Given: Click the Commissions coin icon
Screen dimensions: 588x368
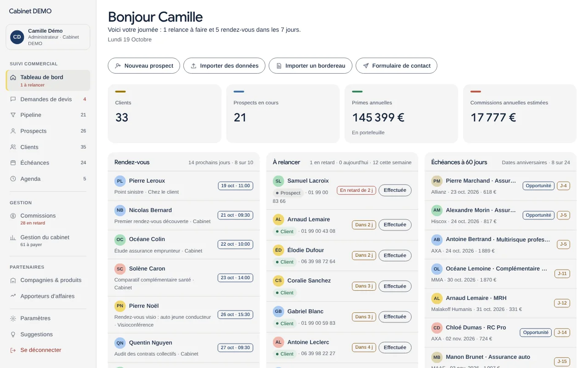Looking at the screenshot, I should [x=13, y=216].
